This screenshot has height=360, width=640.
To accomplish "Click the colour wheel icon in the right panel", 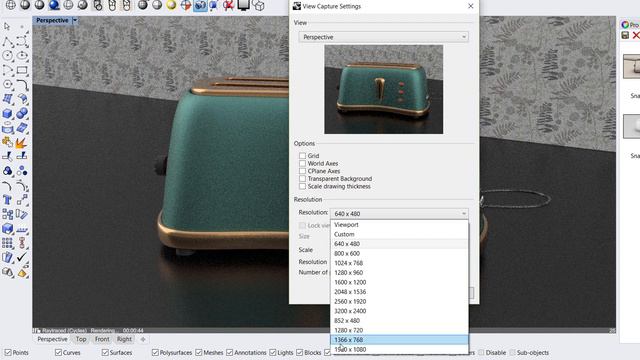I will pyautogui.click(x=625, y=25).
